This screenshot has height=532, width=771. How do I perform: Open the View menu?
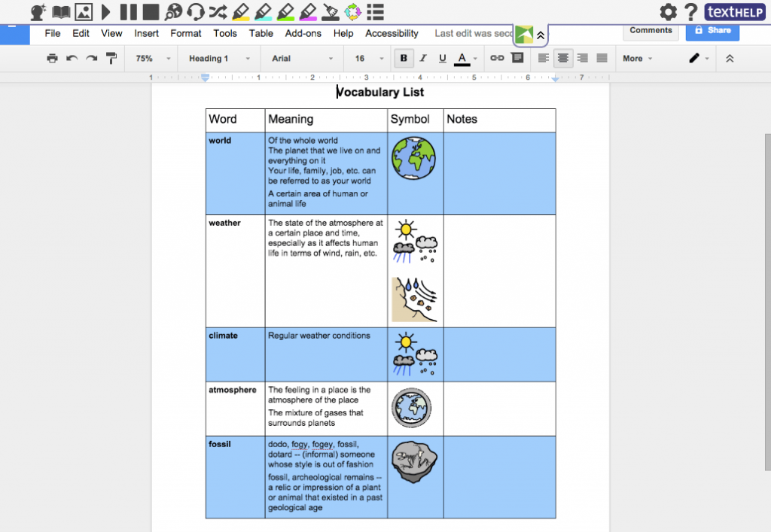coord(111,33)
